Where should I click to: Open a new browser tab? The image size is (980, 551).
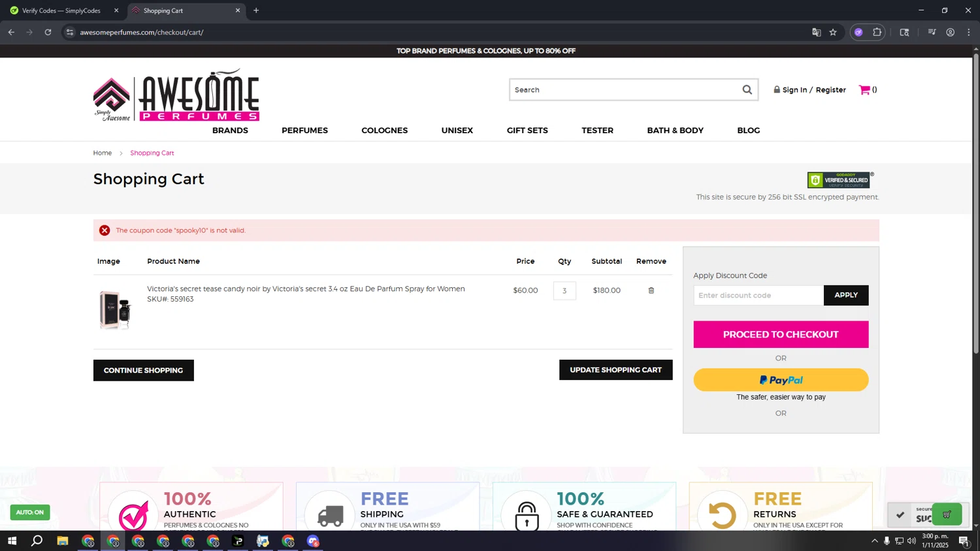(x=256, y=10)
